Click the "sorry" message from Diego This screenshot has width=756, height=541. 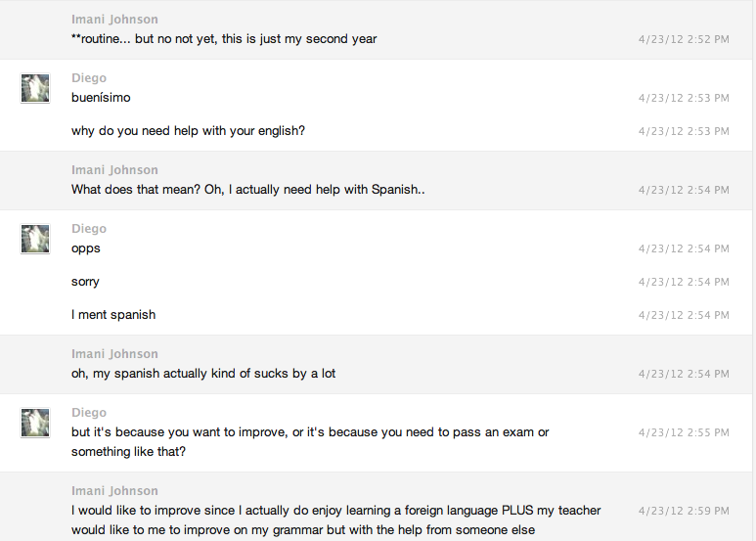85,282
